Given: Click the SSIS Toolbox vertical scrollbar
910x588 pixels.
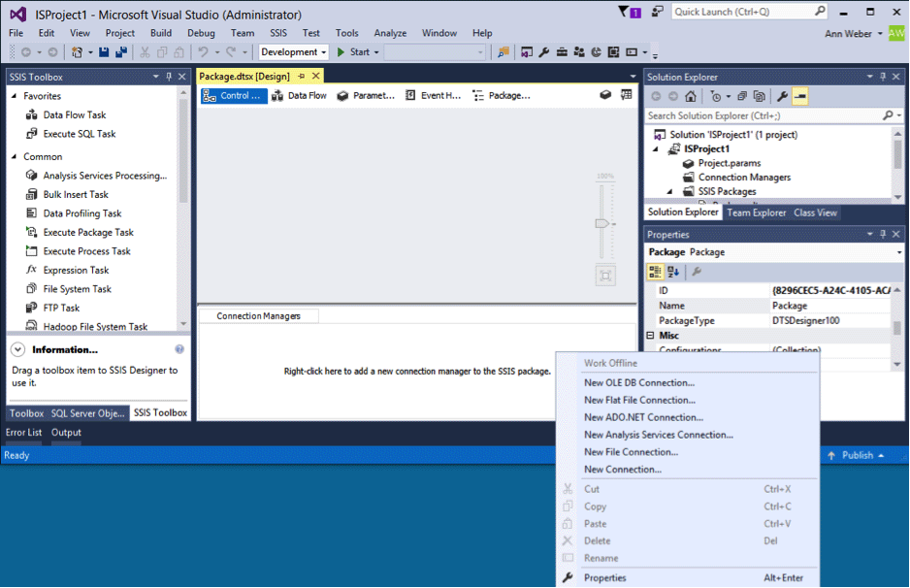Looking at the screenshot, I should (183, 209).
